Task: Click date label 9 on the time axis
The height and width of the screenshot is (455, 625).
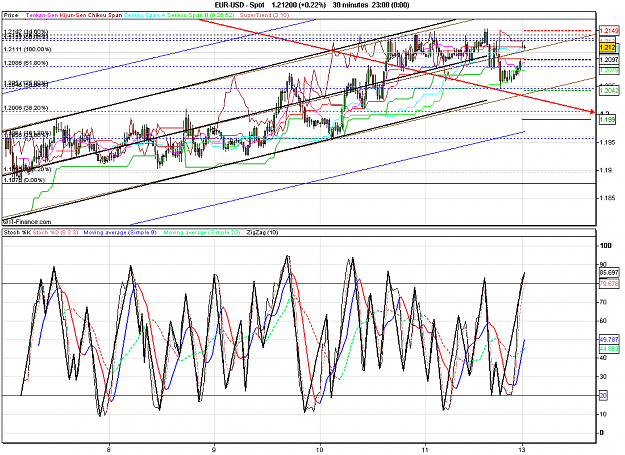Action: point(214,449)
